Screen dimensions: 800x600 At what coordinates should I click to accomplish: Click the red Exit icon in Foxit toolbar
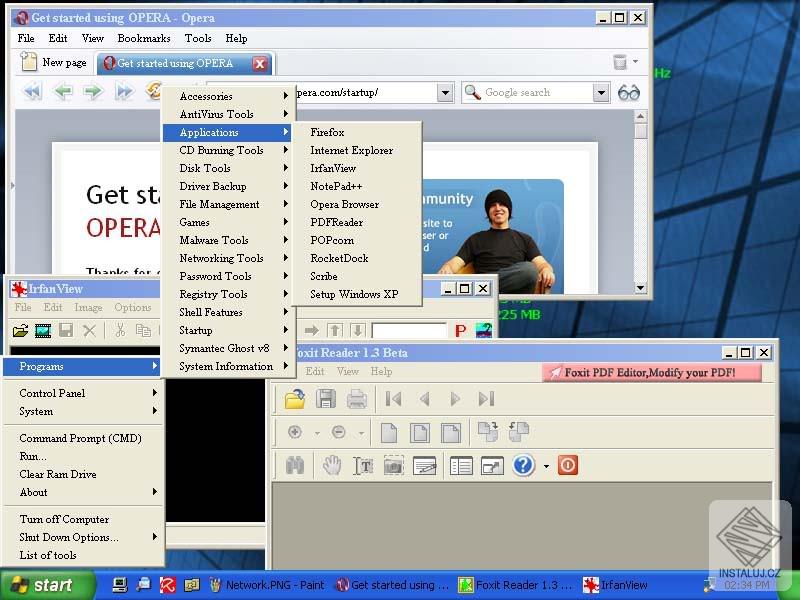tap(567, 465)
